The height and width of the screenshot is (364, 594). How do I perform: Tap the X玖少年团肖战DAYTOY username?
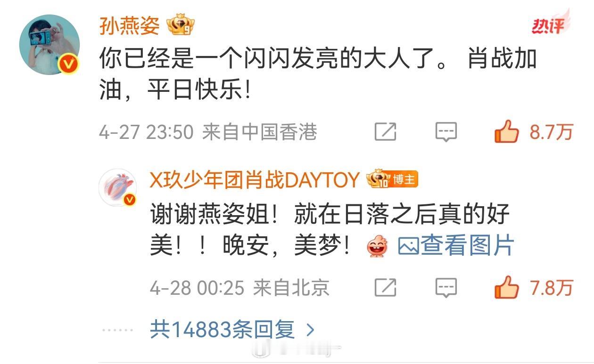(x=255, y=180)
